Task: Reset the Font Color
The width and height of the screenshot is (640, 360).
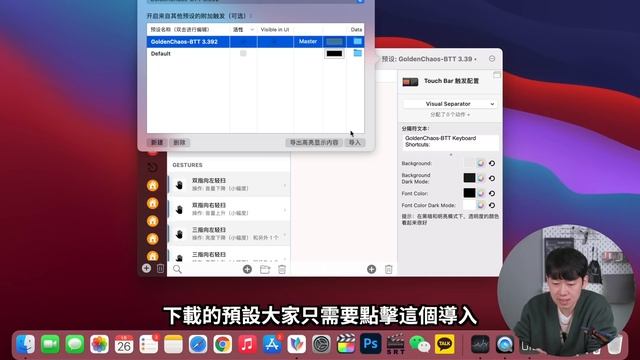Action: [x=492, y=193]
